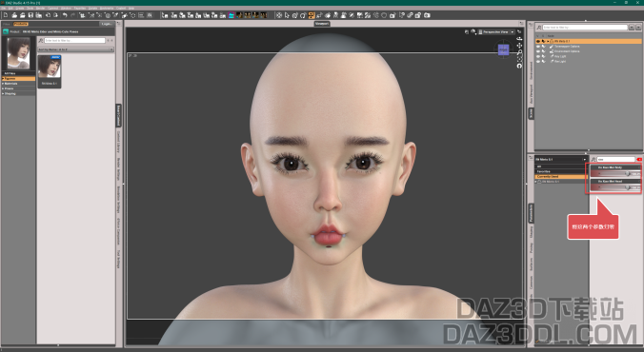Image resolution: width=644 pixels, height=352 pixels.
Task: Open the Edit menu
Action: tap(10, 9)
